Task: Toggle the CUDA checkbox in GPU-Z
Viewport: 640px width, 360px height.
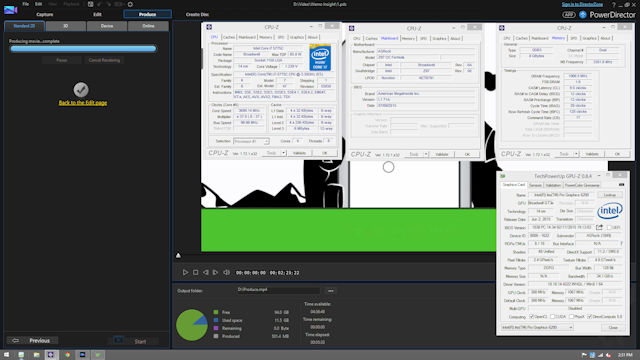Action: (x=552, y=317)
